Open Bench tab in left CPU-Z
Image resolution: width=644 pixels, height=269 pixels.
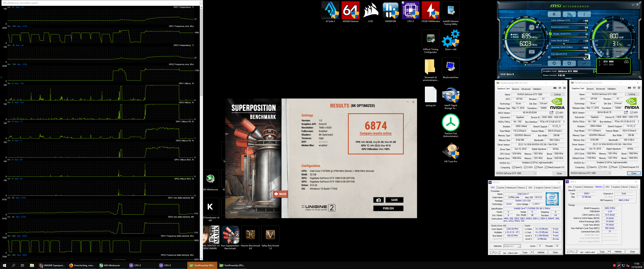tap(548, 188)
